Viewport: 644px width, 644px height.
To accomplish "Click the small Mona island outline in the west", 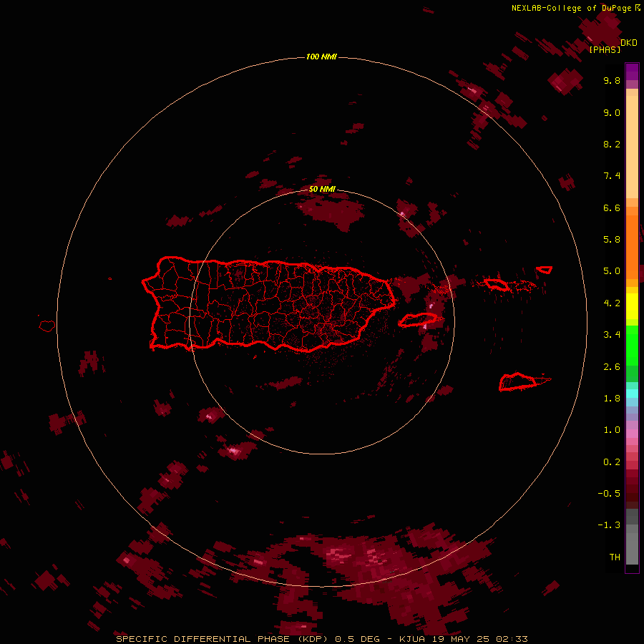I will pyautogui.click(x=47, y=326).
